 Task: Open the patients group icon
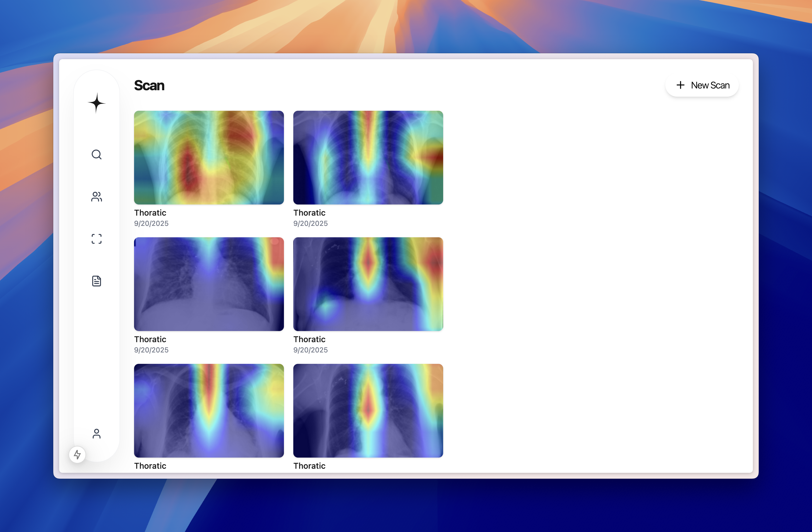pyautogui.click(x=97, y=197)
